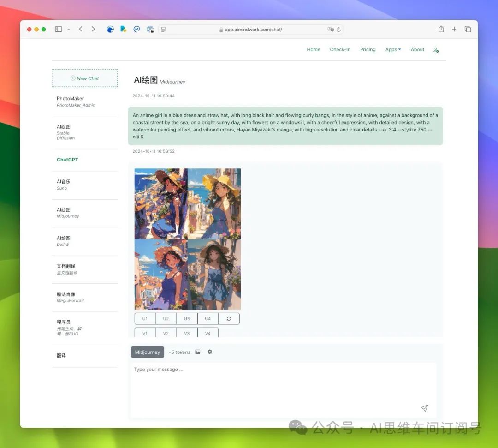Reload the page with the refresh icon
Screen dimensions: 498x448
338,29
